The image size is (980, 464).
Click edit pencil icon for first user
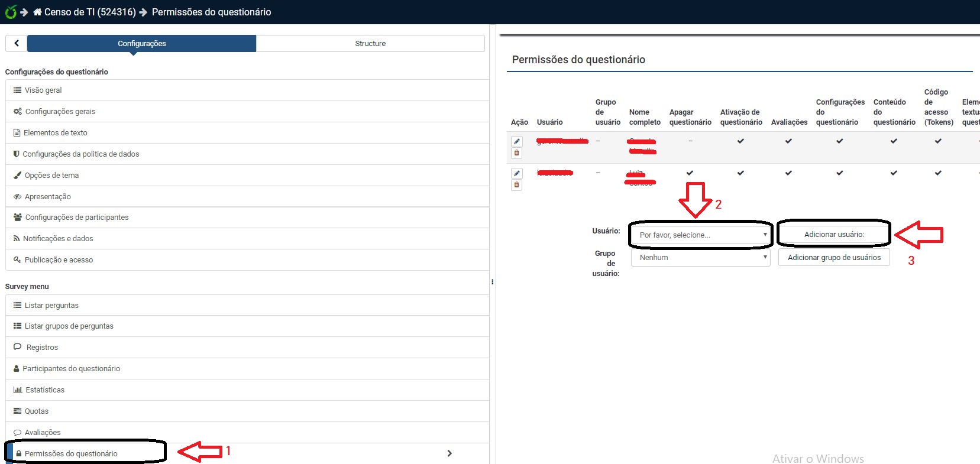point(517,142)
